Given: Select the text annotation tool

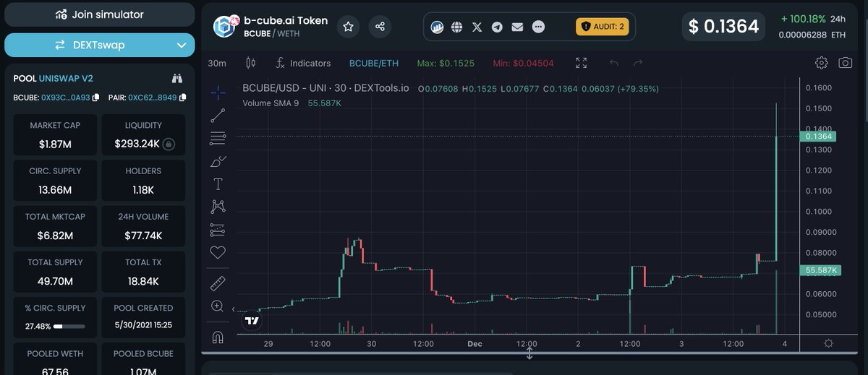Looking at the screenshot, I should (x=218, y=184).
